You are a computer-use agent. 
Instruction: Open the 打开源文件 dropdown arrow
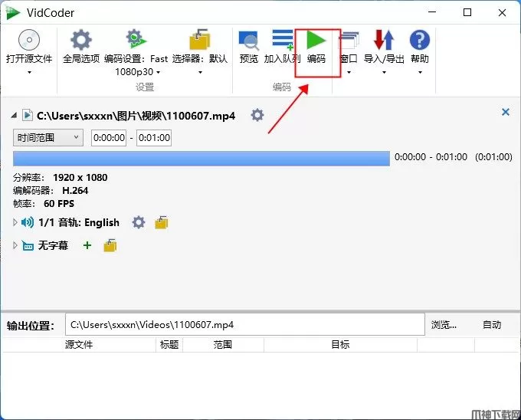click(x=29, y=72)
